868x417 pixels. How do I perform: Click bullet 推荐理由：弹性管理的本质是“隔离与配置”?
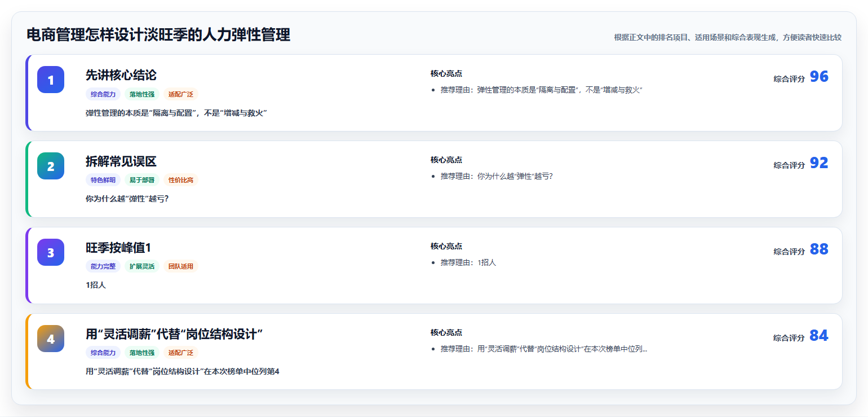tap(542, 90)
